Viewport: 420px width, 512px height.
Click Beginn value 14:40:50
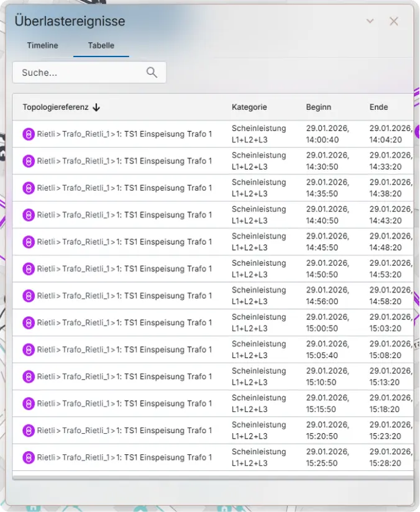pos(327,215)
